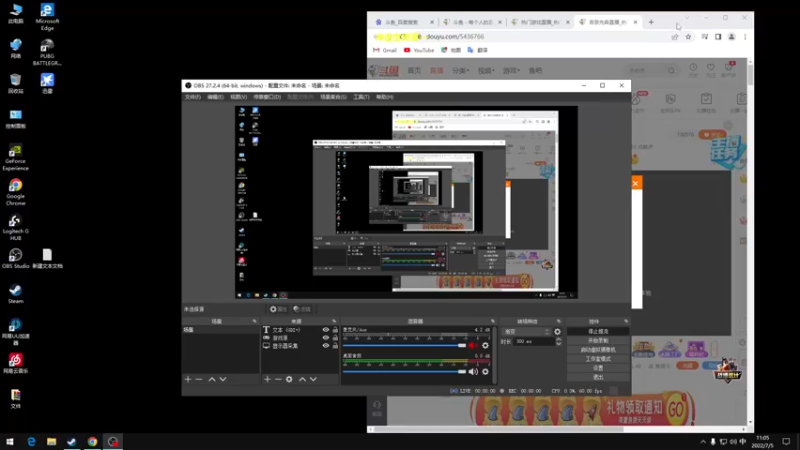Open GeForce Experience desktop shortcut

pyautogui.click(x=15, y=157)
